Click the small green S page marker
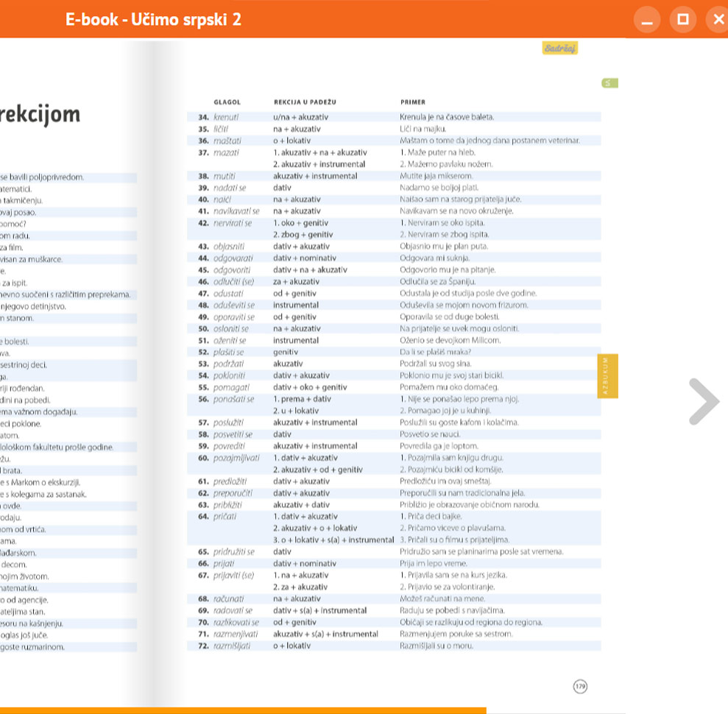The image size is (728, 714). pos(609,83)
